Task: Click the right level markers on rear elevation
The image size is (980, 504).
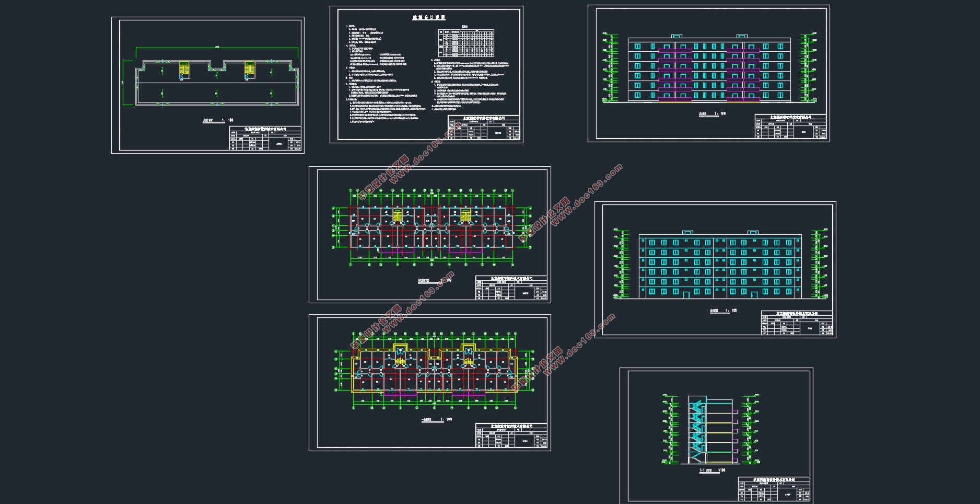Action: (820, 264)
